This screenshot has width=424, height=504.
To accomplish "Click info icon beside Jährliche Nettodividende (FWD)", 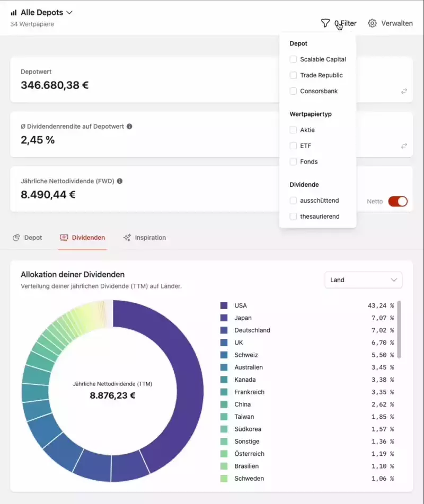I will [x=119, y=181].
